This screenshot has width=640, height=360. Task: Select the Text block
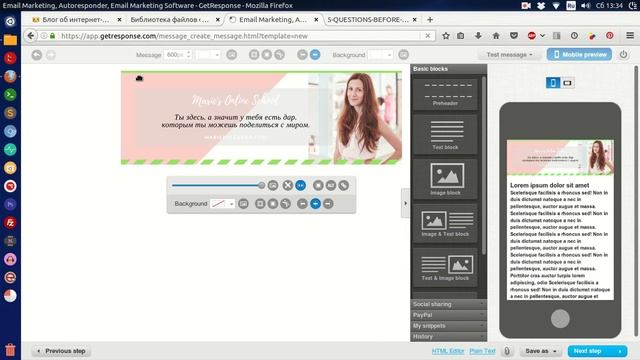coord(445,134)
